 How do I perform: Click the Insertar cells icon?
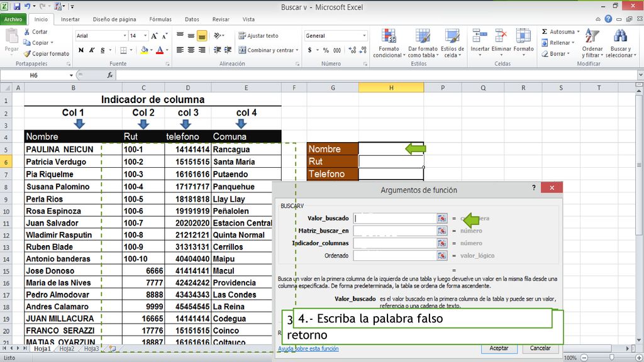coord(480,37)
